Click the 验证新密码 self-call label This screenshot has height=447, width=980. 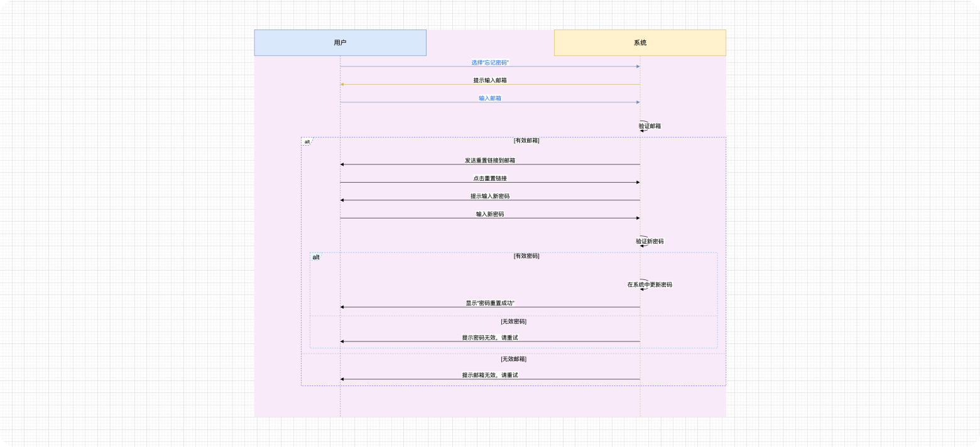point(650,241)
